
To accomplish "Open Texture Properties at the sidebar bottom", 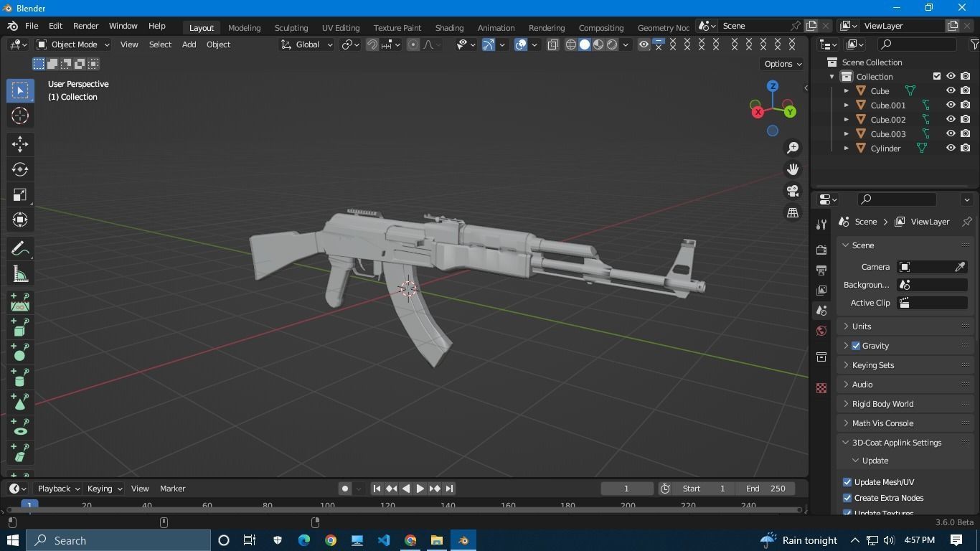I will point(821,387).
